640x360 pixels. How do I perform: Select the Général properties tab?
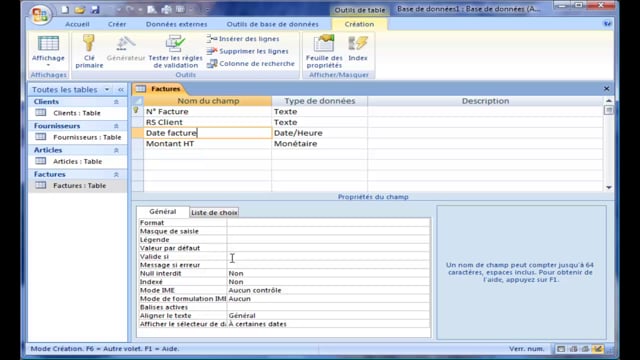162,211
